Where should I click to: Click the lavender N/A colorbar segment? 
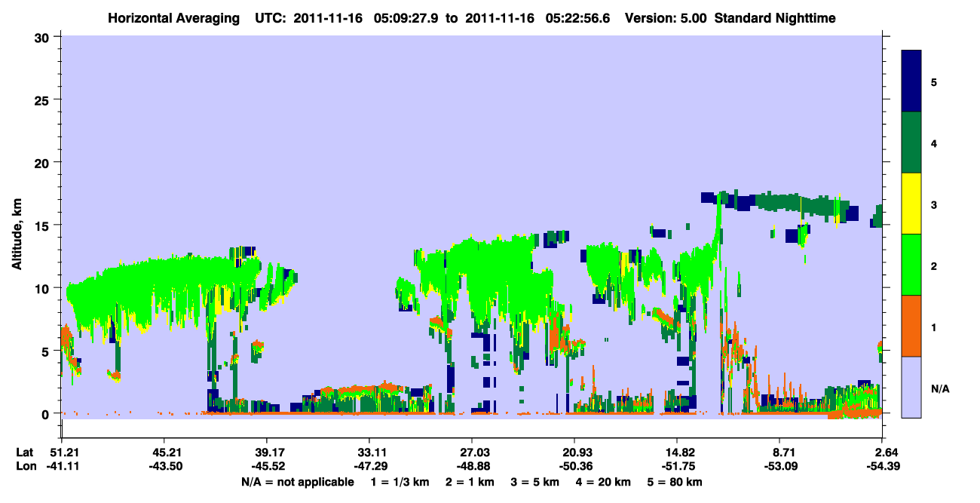tap(911, 387)
